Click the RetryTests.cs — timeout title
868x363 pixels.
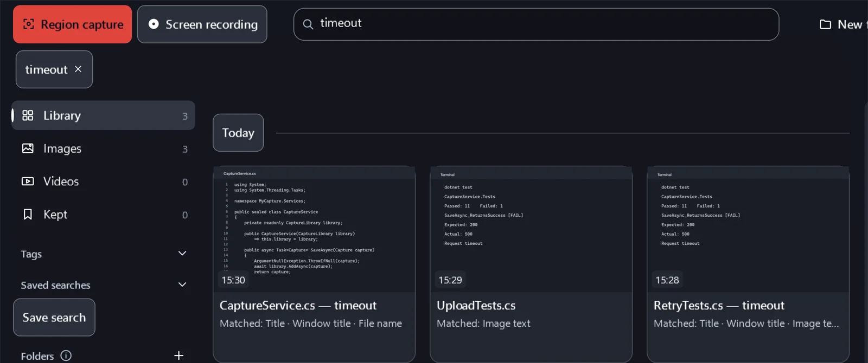719,306
